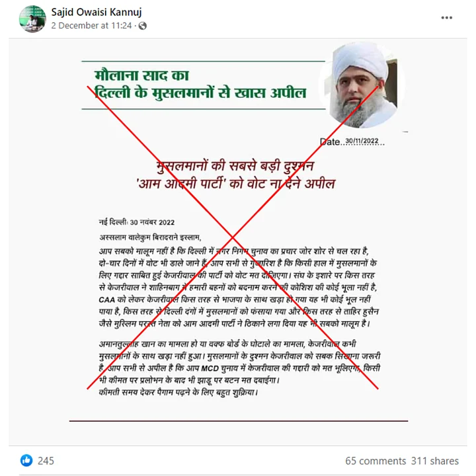Open the post timestamp 2 December at 11:24
The height and width of the screenshot is (476, 476).
tap(91, 26)
